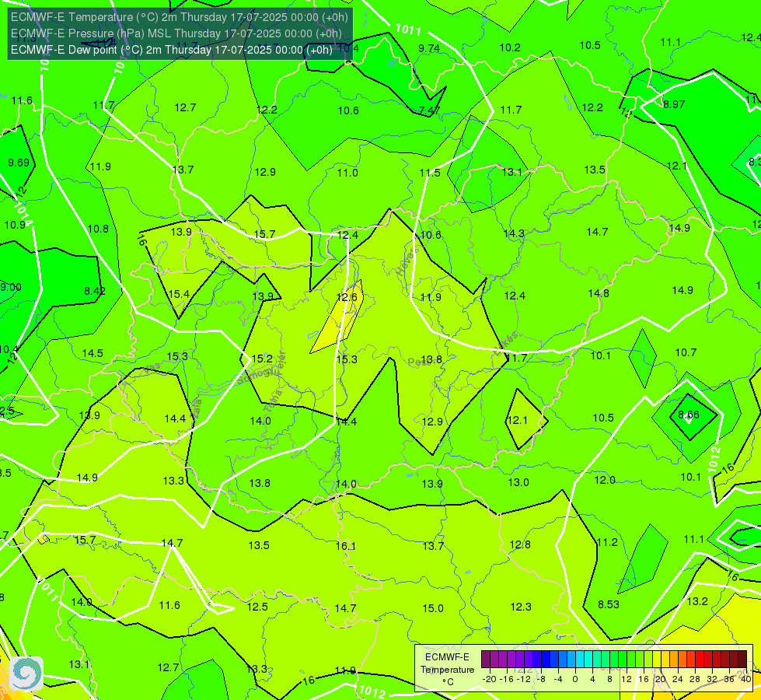Screen dimensions: 761x700
Task: Click the legend tick label 28
Action: click(694, 679)
